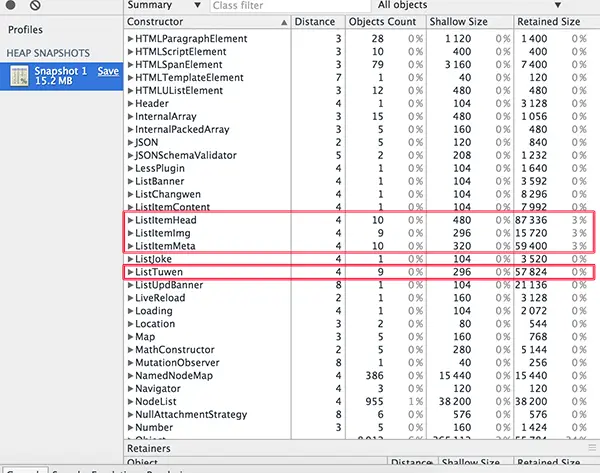The height and width of the screenshot is (473, 600).
Task: Expand the Location constructor row
Action: pyautogui.click(x=130, y=324)
